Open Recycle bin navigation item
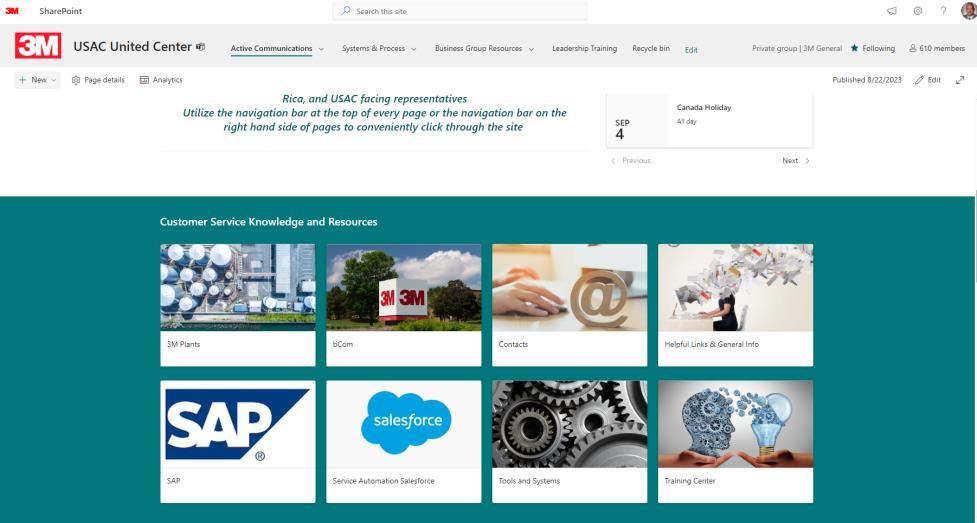Image resolution: width=977 pixels, height=523 pixels. [651, 49]
